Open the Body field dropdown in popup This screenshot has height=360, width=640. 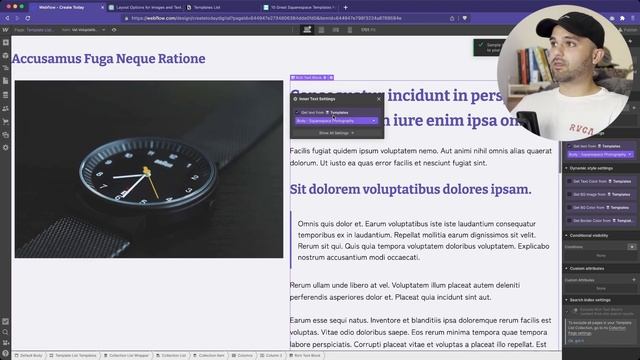[x=336, y=121]
